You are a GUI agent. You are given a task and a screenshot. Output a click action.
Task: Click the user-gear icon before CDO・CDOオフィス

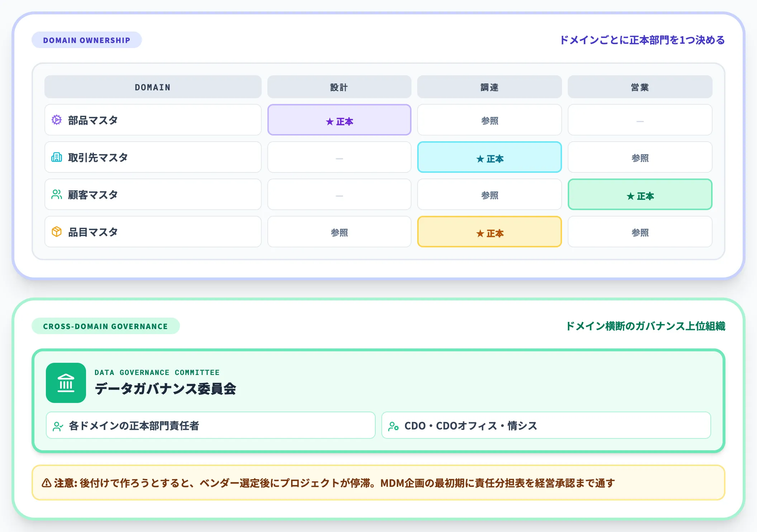(x=393, y=426)
